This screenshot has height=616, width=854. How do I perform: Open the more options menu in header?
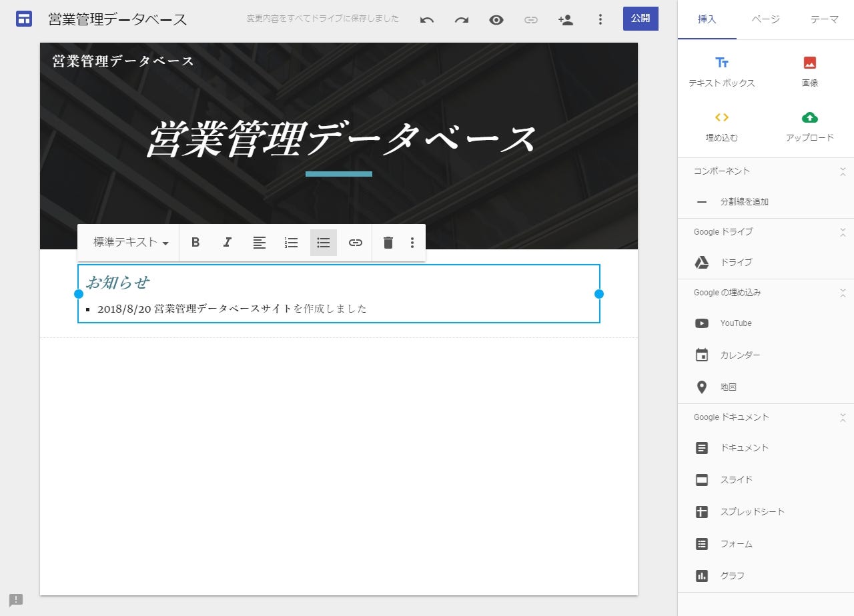(x=600, y=19)
